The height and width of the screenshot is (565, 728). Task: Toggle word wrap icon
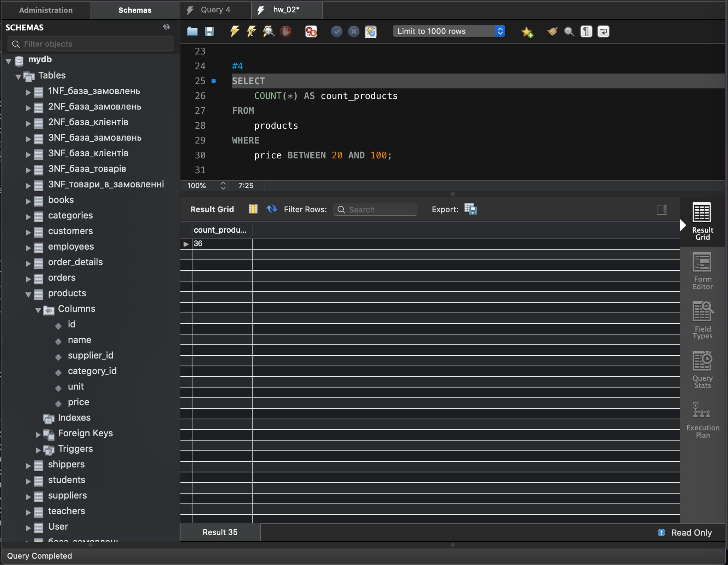603,31
